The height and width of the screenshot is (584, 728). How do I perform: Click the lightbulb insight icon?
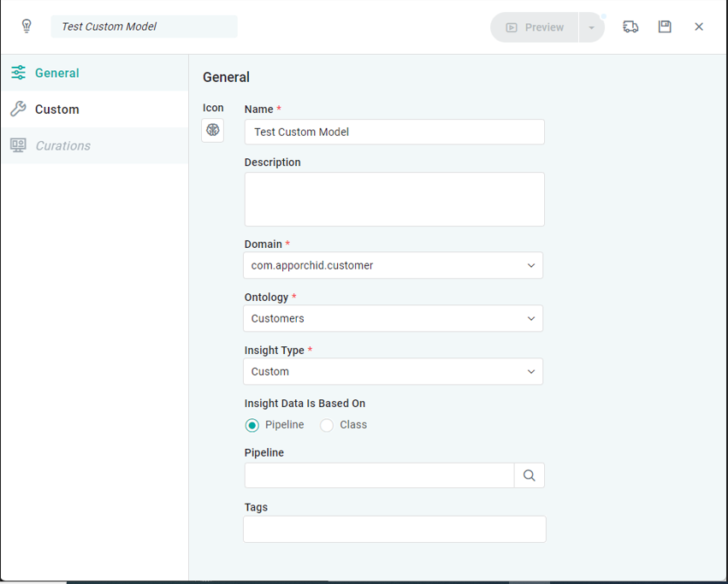27,27
